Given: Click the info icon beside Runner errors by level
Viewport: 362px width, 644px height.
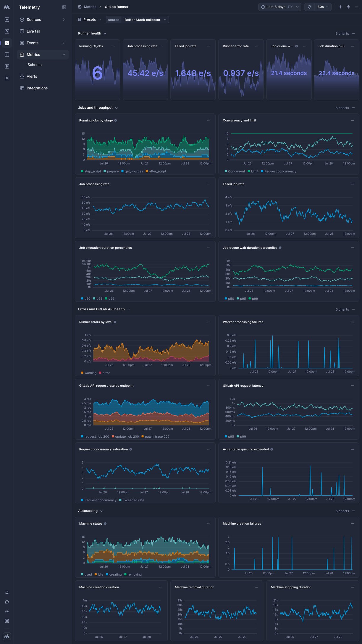Looking at the screenshot, I should [x=115, y=322].
